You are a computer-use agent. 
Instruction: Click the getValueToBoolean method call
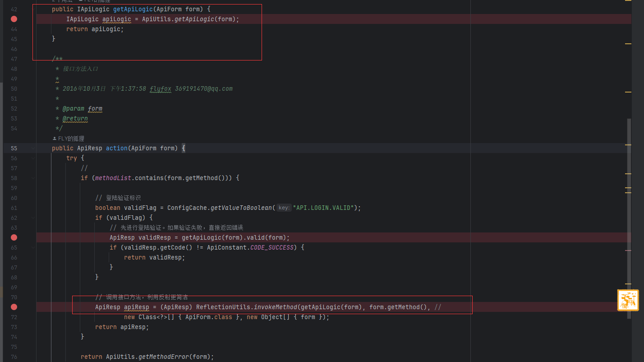tap(241, 208)
